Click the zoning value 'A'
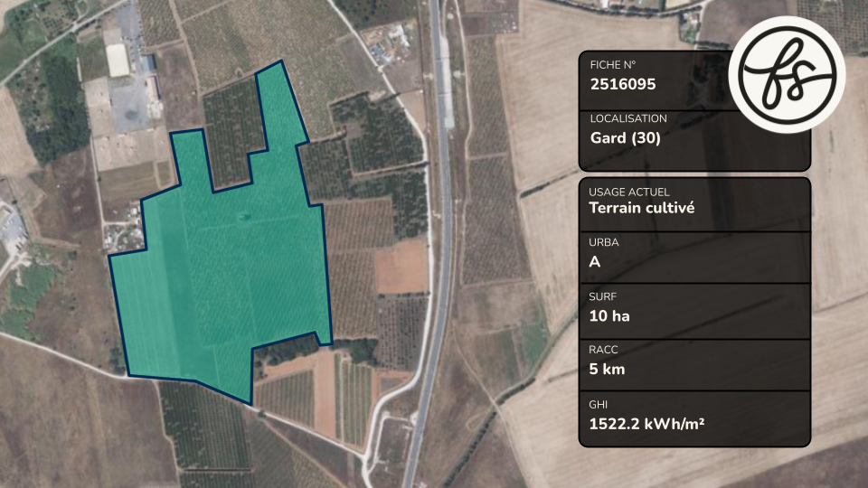Viewport: 868px width, 488px height. pyautogui.click(x=595, y=262)
